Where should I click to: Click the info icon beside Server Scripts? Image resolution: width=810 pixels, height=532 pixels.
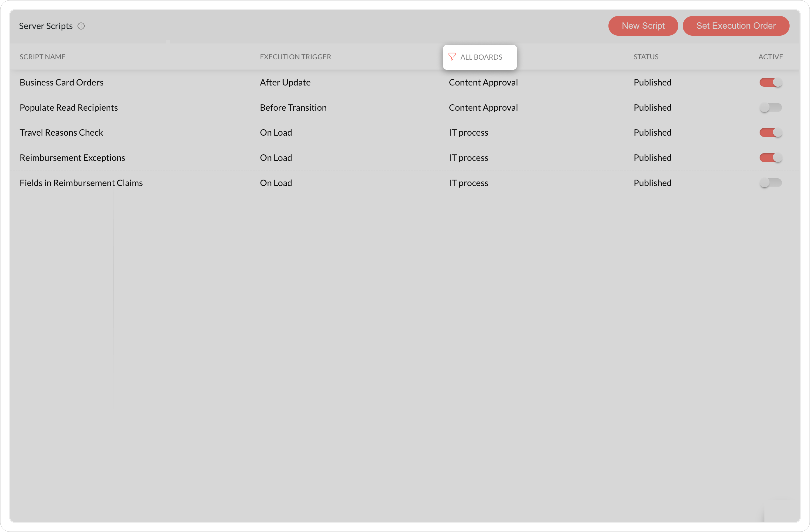pyautogui.click(x=81, y=26)
